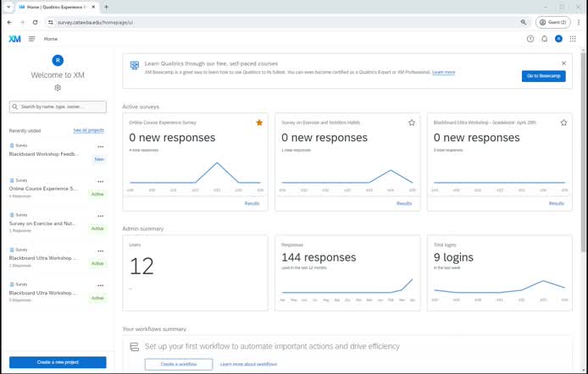Screen dimensions: 588x374
Task: Open the notifications bell
Action: pyautogui.click(x=544, y=39)
